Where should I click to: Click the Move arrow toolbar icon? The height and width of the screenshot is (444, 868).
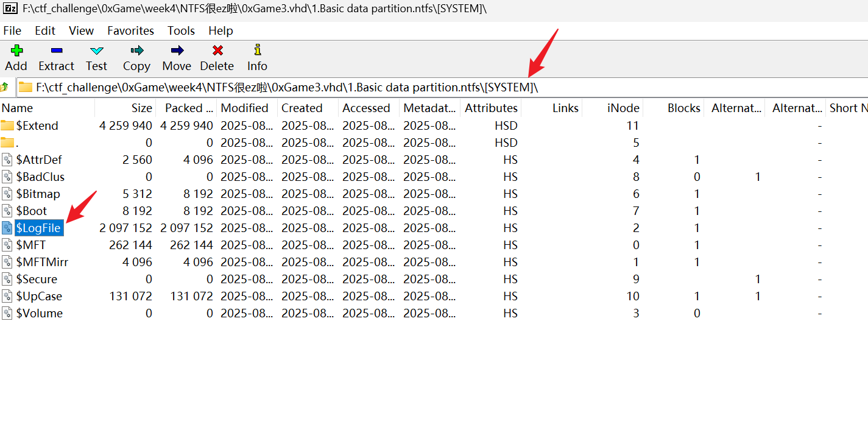click(x=177, y=51)
